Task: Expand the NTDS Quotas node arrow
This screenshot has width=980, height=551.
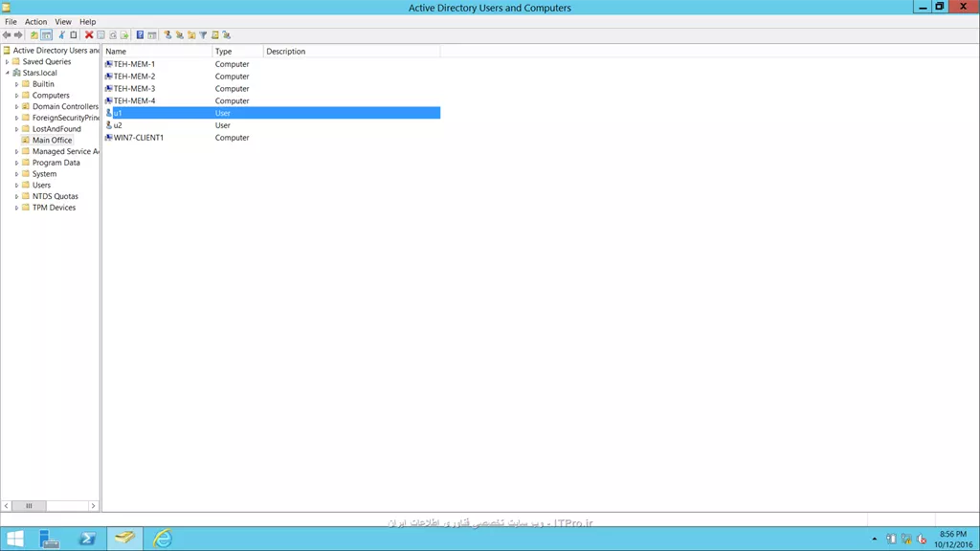Action: [17, 197]
